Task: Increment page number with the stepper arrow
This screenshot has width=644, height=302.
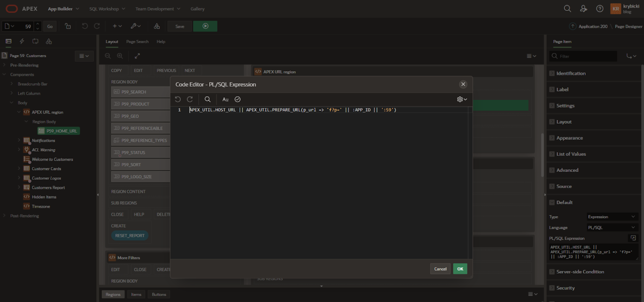Action: (x=37, y=24)
